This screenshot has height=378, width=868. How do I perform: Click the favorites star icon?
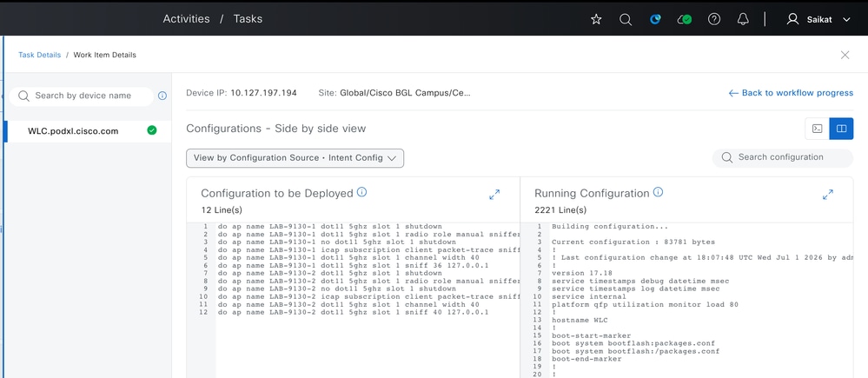(x=596, y=19)
